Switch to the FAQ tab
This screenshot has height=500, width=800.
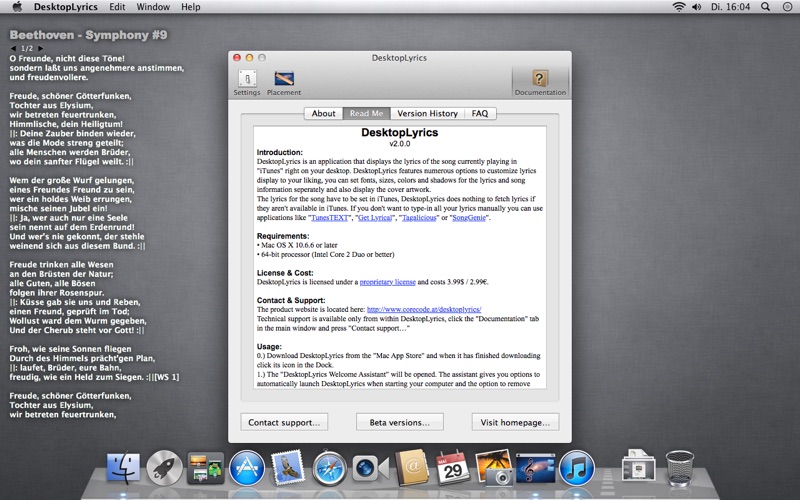coord(480,113)
